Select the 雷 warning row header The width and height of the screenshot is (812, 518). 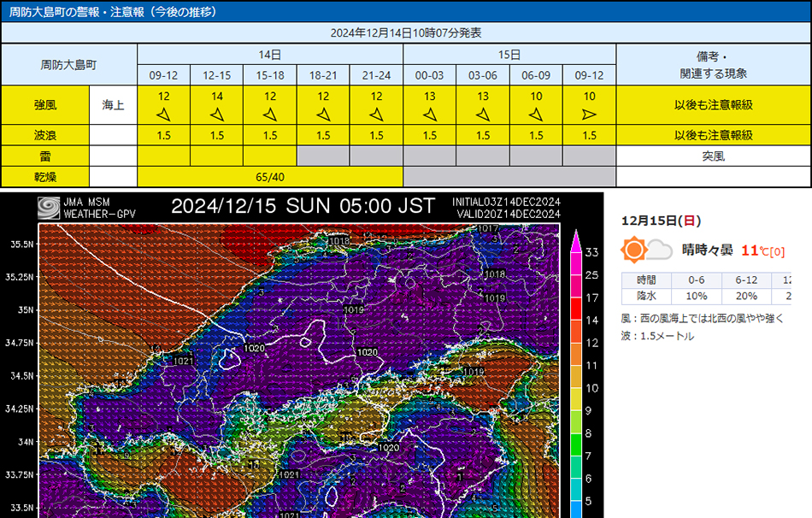[45, 156]
